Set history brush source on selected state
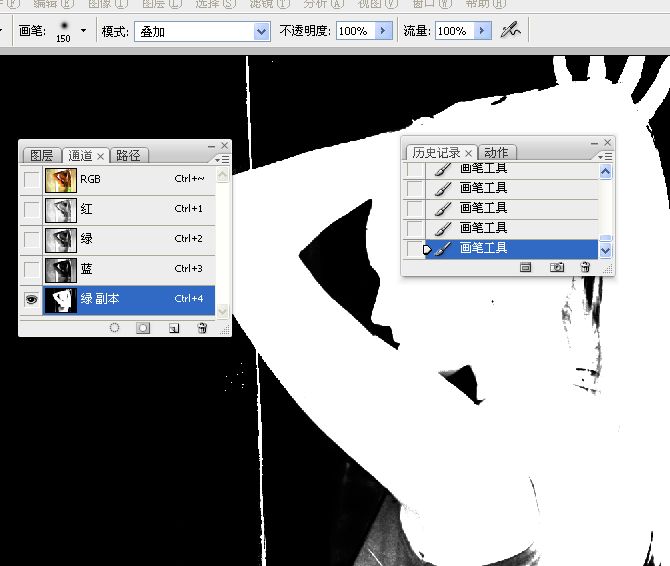 click(x=414, y=248)
